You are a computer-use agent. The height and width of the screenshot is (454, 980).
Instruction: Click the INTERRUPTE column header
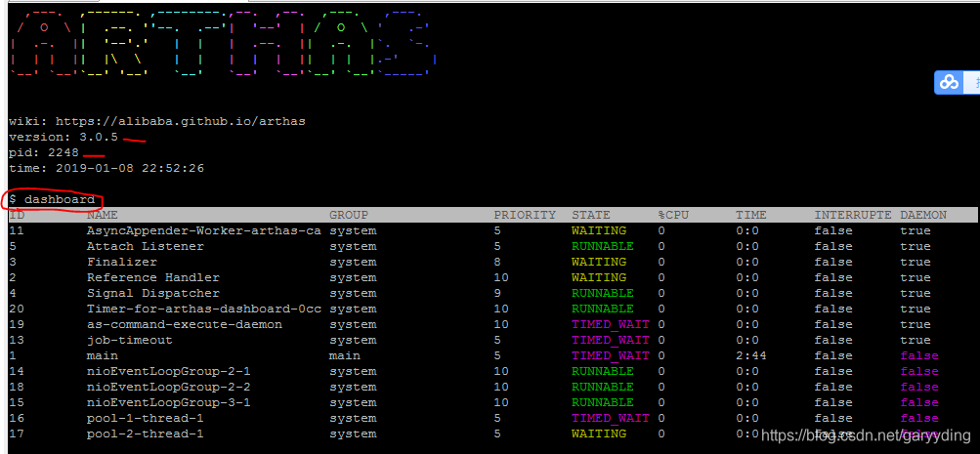pos(853,215)
